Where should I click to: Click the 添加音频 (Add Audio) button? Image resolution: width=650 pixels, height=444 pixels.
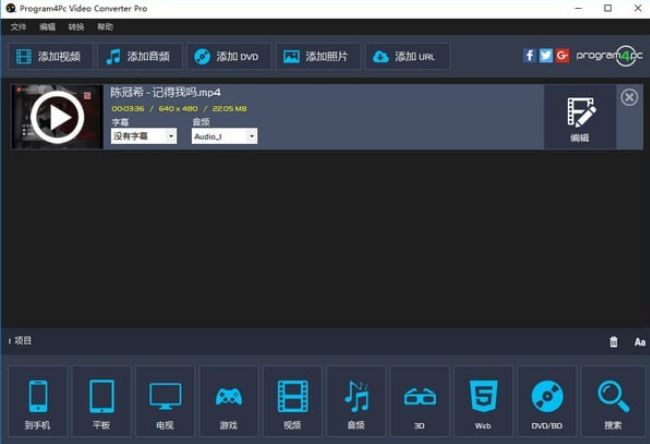click(140, 56)
